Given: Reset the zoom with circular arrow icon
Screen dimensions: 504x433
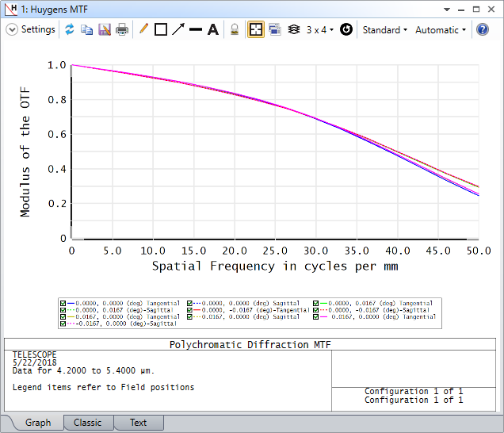Looking at the screenshot, I should coord(346,29).
